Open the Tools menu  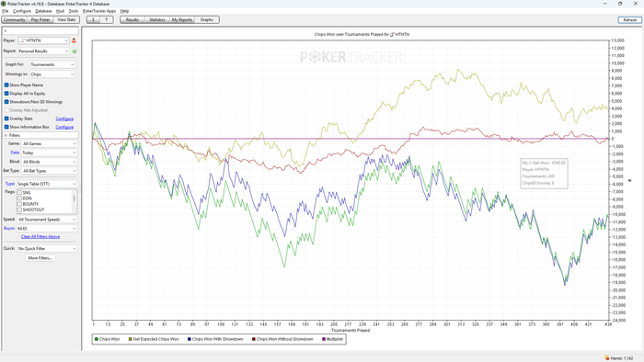(x=73, y=11)
